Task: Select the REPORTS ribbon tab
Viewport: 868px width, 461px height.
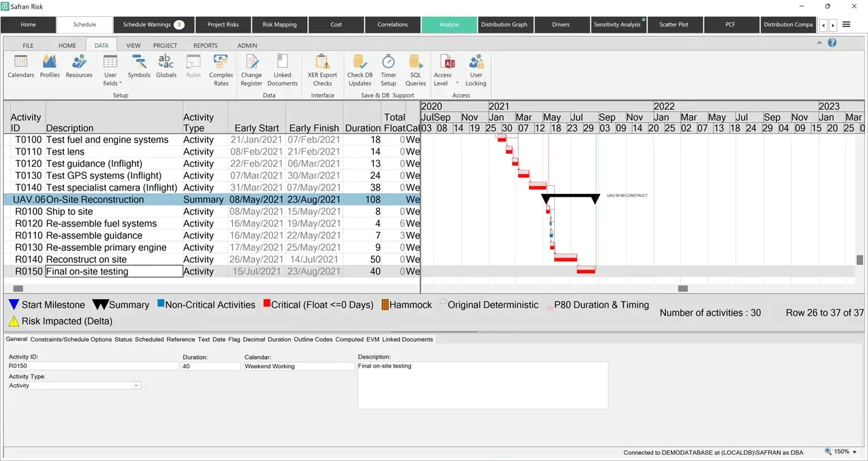Action: click(x=205, y=45)
